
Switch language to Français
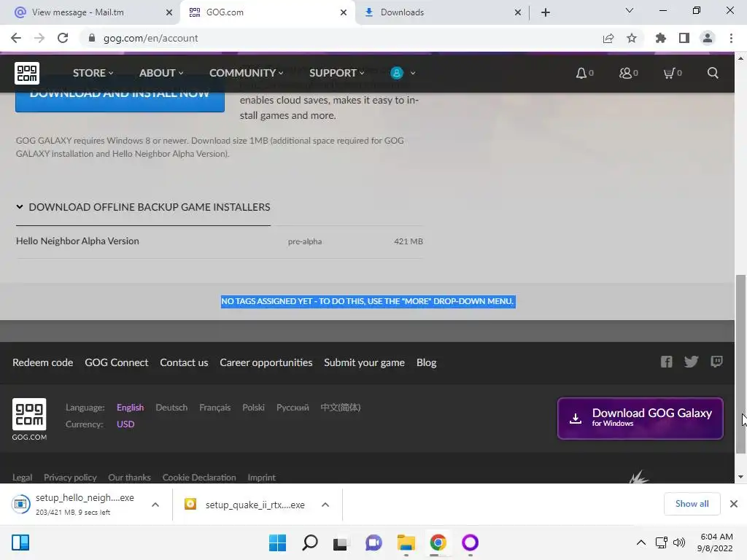(x=215, y=408)
